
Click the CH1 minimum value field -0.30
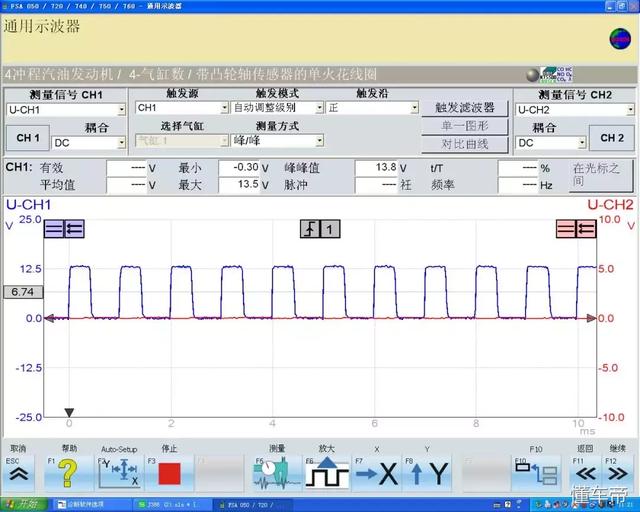(x=239, y=167)
